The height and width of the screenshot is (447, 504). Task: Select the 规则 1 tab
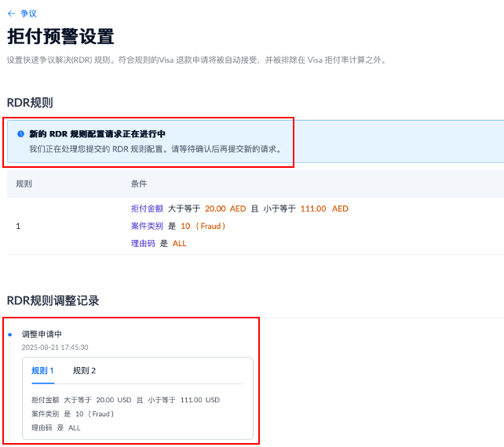[x=42, y=371]
